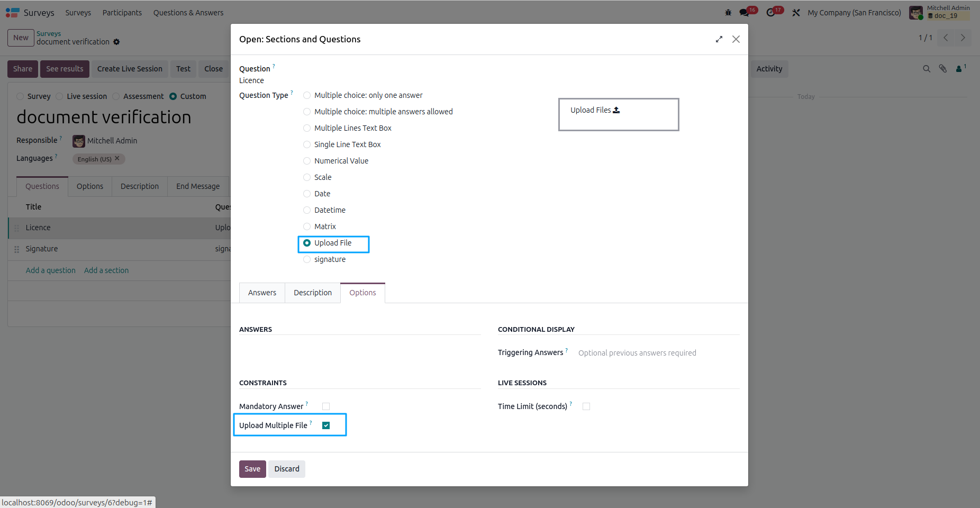This screenshot has width=980, height=508.
Task: Open the debug bug icon menu
Action: 728,12
